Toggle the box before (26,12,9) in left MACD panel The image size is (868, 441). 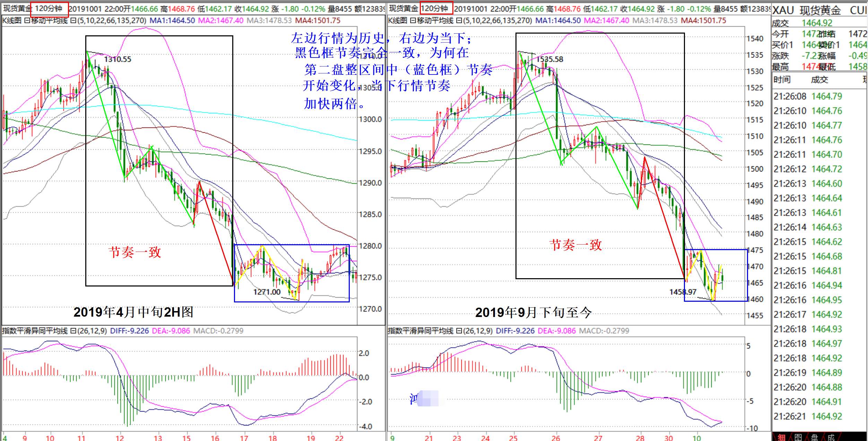click(73, 331)
